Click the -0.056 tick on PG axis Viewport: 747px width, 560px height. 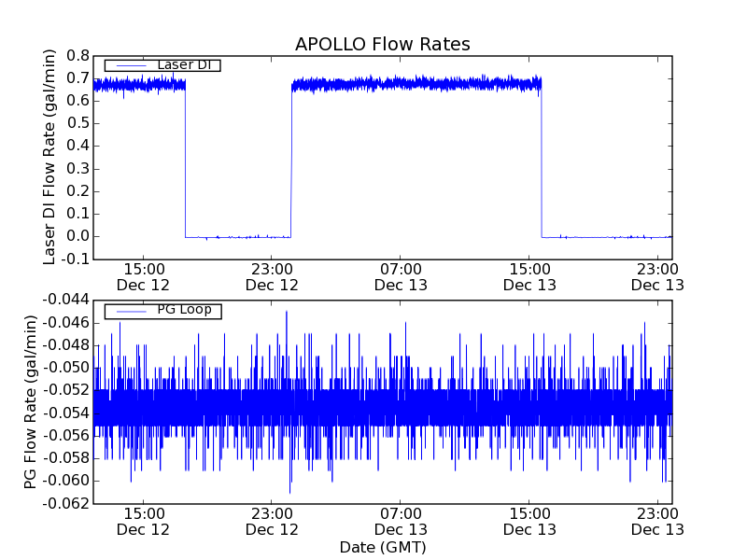(x=65, y=435)
